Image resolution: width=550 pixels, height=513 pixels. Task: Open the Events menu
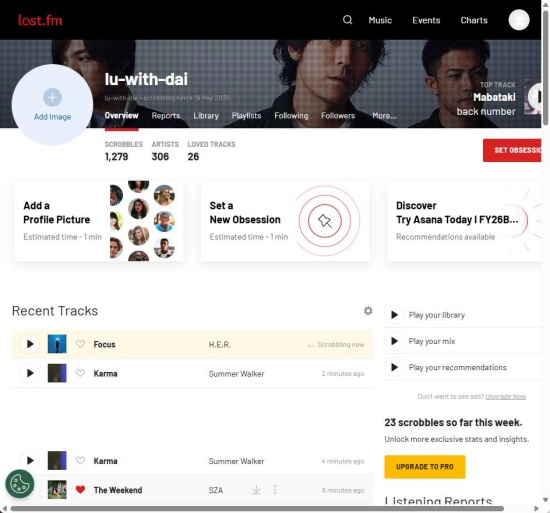point(426,20)
